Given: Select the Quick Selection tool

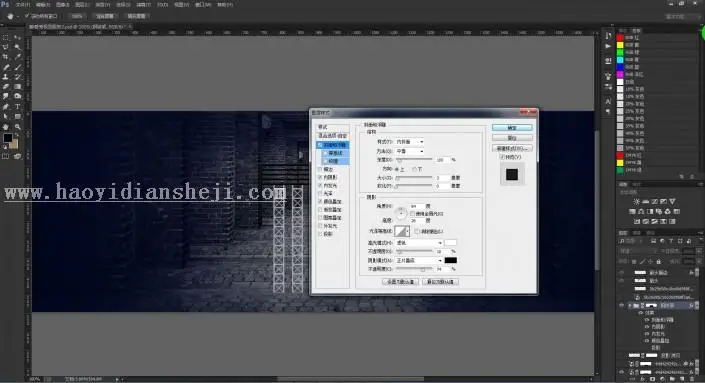Looking at the screenshot, I should 18,47.
